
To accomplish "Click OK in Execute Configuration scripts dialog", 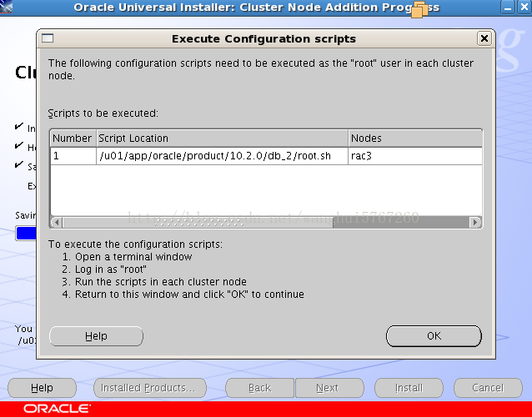I will 434,336.
